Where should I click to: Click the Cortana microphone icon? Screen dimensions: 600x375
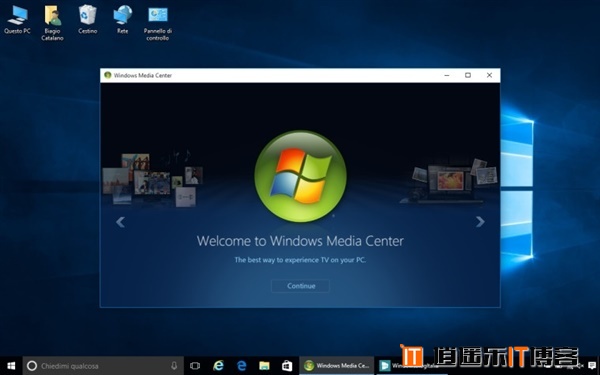[174, 366]
